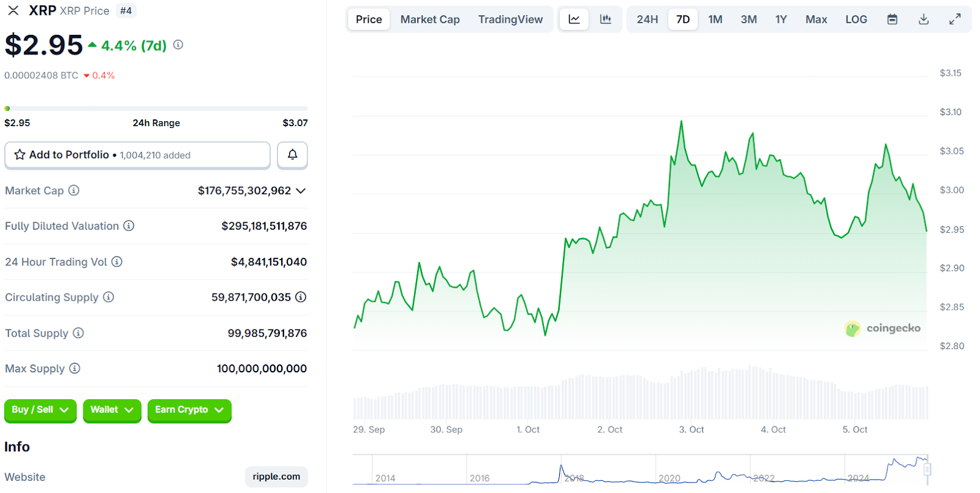The image size is (980, 493).
Task: Click the line chart view icon
Action: tap(574, 19)
